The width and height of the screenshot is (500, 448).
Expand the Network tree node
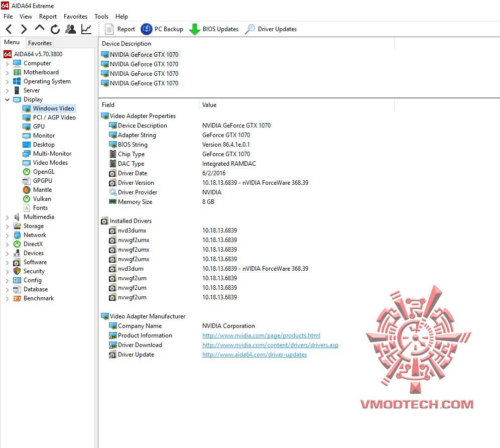(x=7, y=235)
